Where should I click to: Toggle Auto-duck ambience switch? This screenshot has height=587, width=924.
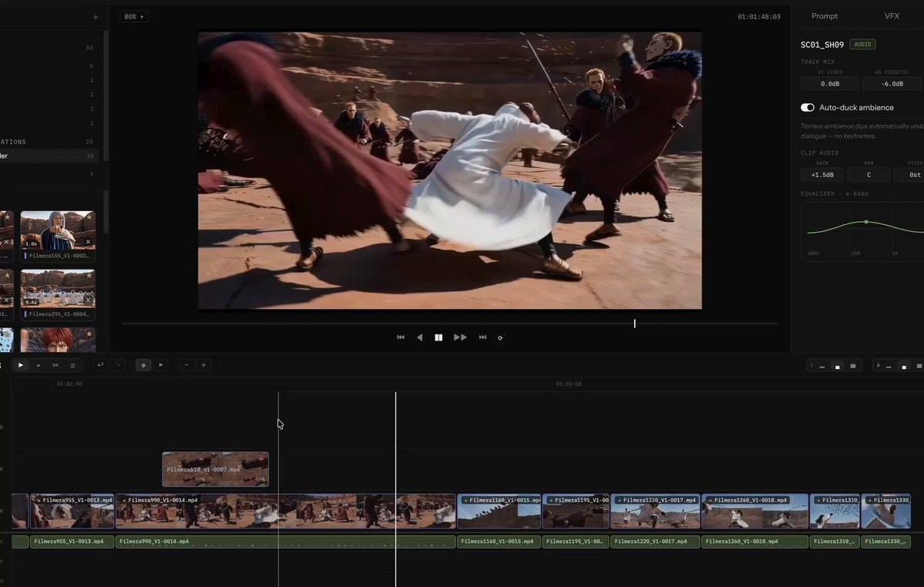pos(808,107)
